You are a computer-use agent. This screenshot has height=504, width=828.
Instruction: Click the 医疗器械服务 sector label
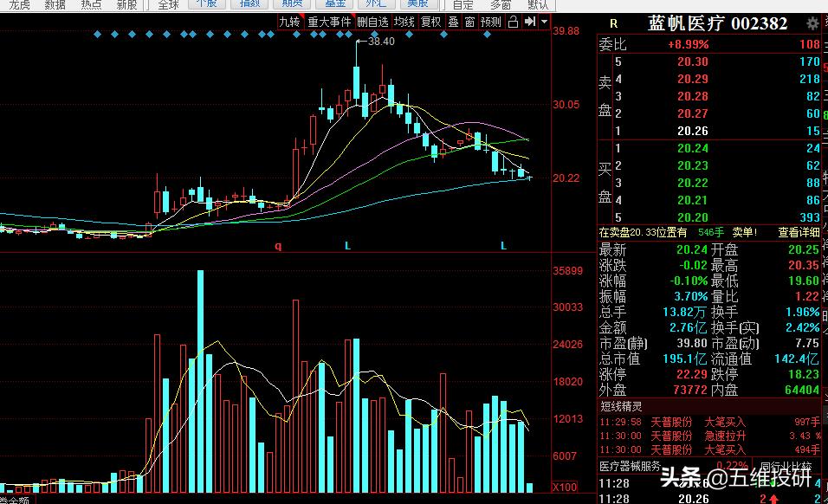pyautogui.click(x=630, y=466)
